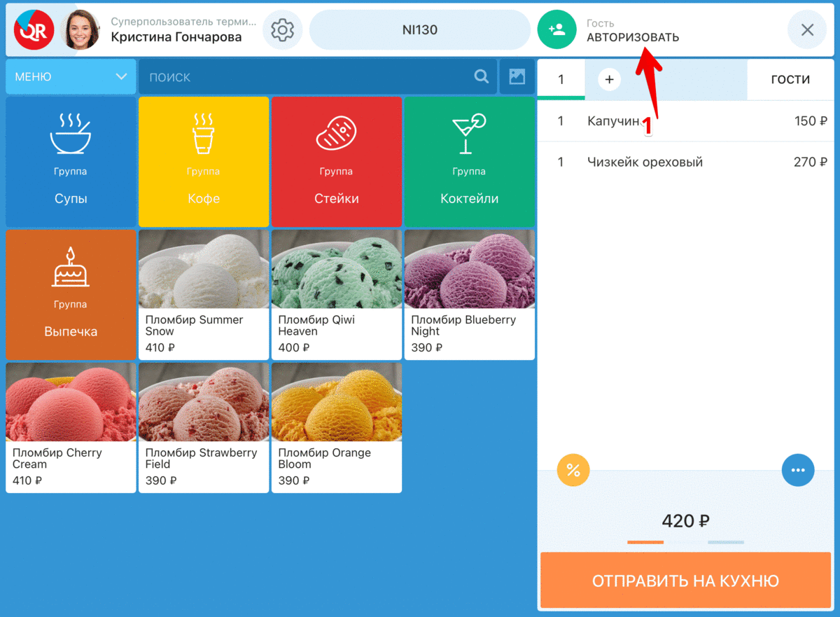The width and height of the screenshot is (840, 617).
Task: Switch to the ГОСТИ tab
Action: point(790,80)
